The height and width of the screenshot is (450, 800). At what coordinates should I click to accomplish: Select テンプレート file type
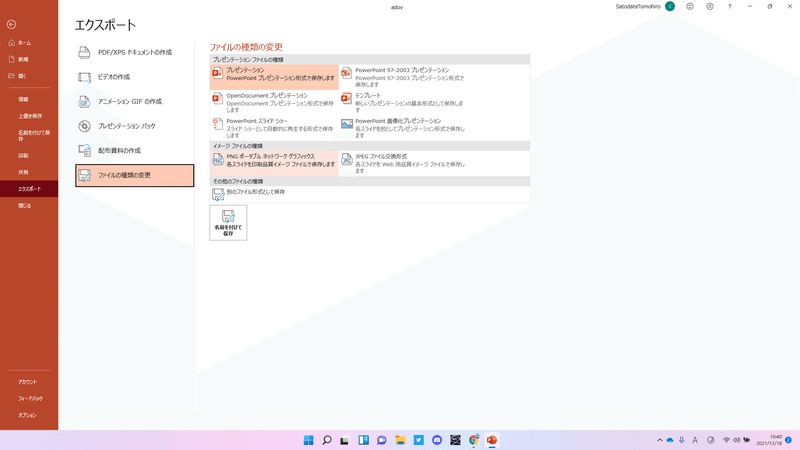tap(403, 103)
